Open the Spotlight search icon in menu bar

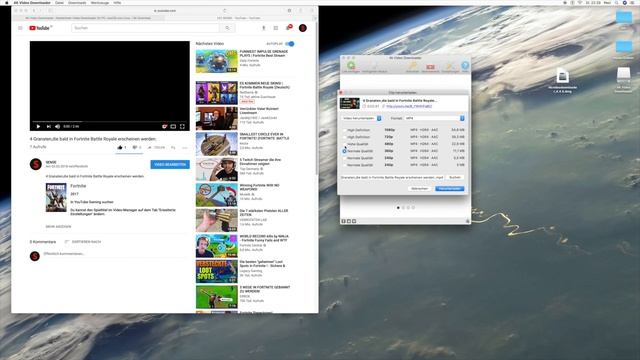(x=616, y=2)
